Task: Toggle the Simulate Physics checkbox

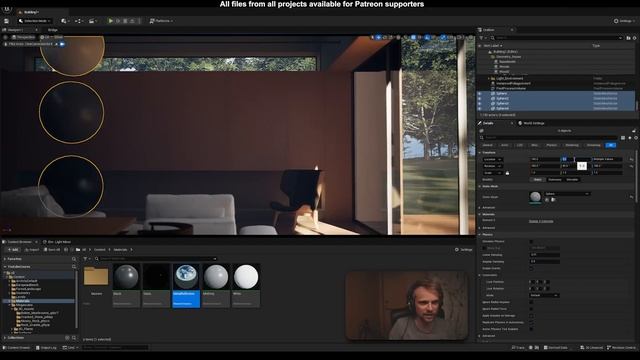Action: click(x=531, y=241)
